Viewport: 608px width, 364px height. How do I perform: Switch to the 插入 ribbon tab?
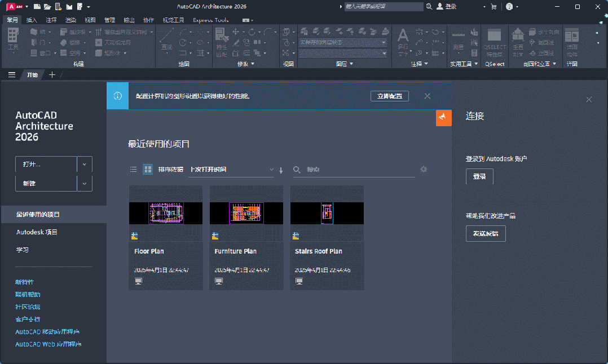tap(32, 20)
